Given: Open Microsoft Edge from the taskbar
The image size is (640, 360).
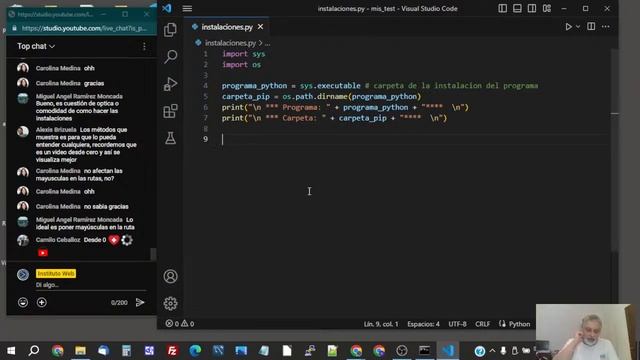Looking at the screenshot, I should [195, 351].
